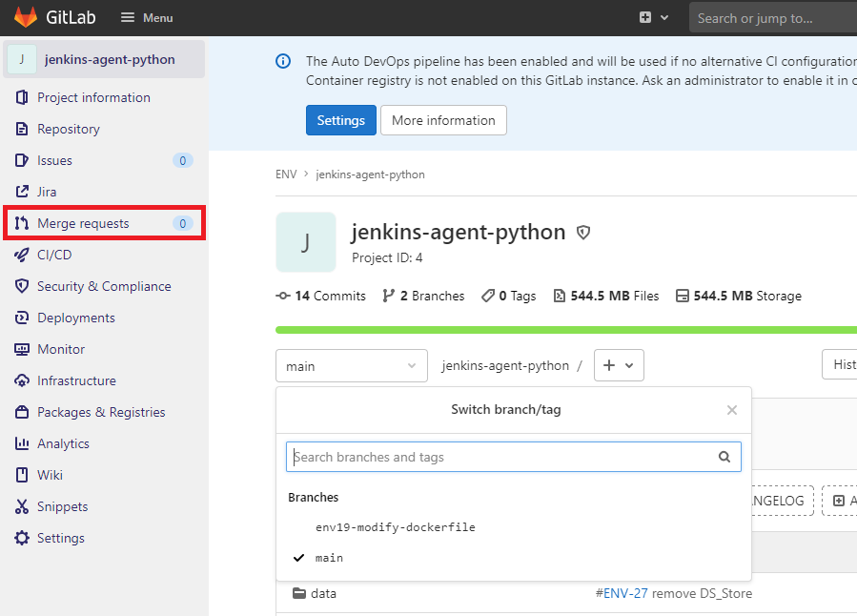The image size is (857, 616).
Task: Open the 2 Branches link
Action: point(423,296)
